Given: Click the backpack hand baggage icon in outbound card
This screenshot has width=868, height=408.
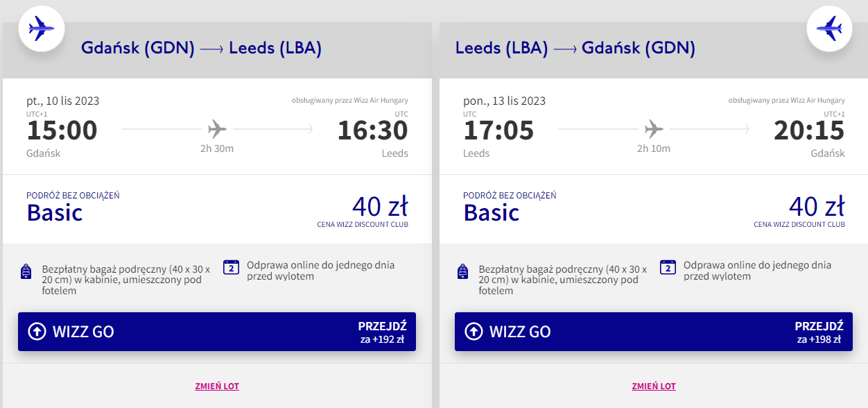Looking at the screenshot, I should tap(26, 272).
